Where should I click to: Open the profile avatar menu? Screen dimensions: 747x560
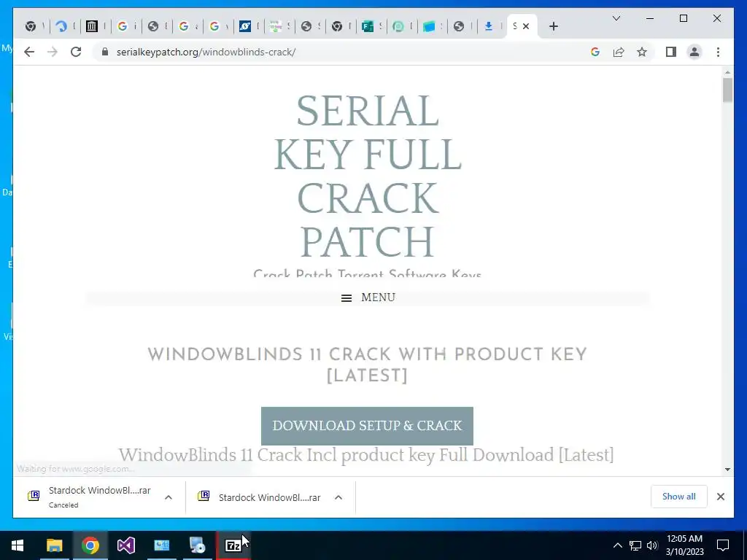click(x=694, y=52)
